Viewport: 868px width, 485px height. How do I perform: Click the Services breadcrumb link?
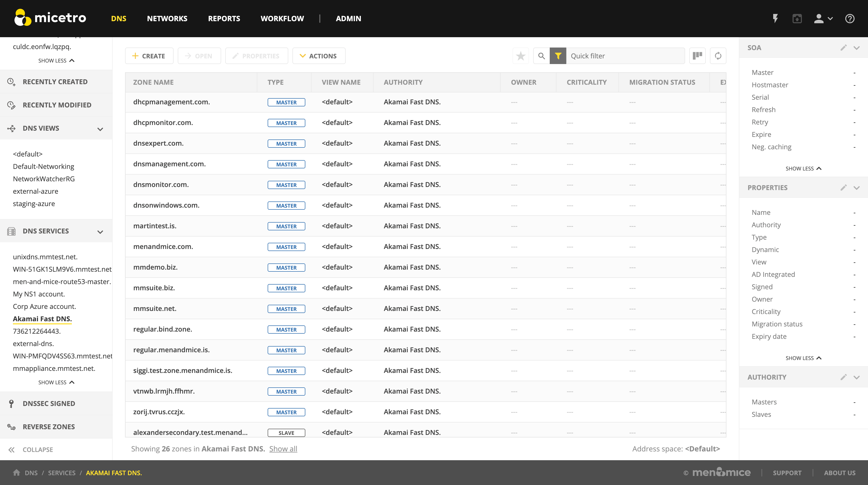tap(62, 473)
